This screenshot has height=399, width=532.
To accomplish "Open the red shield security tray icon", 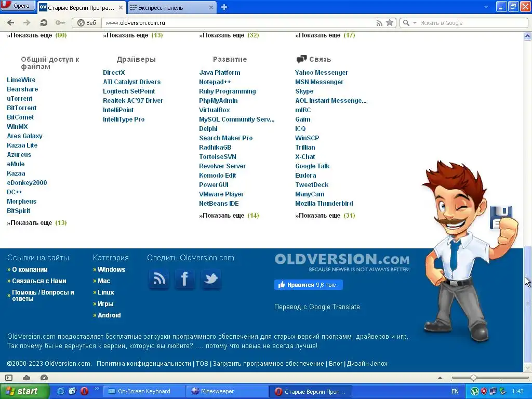I will point(484,392).
